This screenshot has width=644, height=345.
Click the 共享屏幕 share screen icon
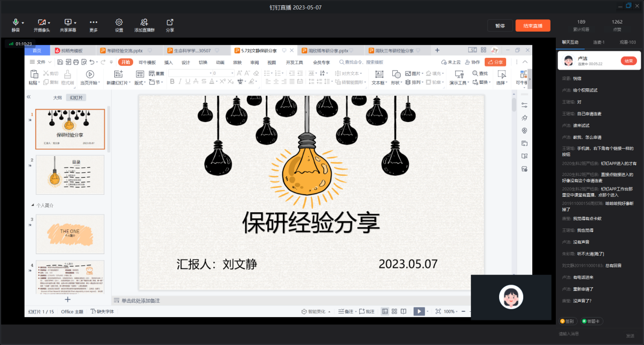tap(67, 22)
